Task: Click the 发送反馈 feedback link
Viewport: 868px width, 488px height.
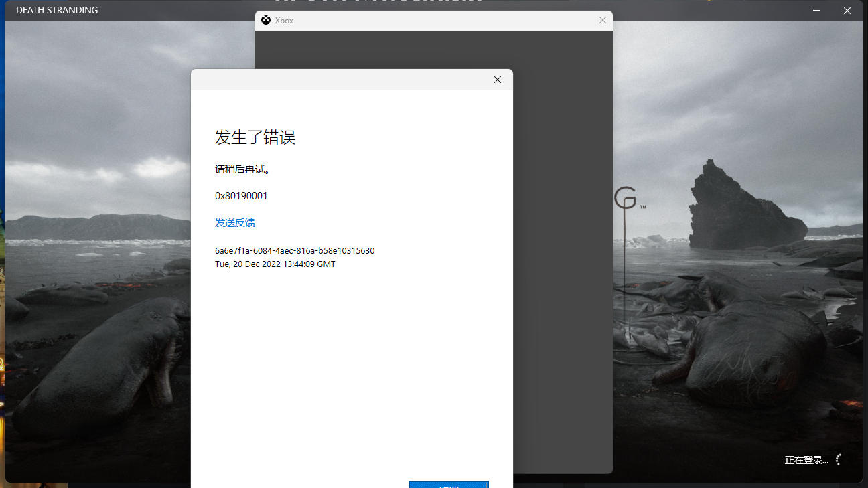Action: coord(234,223)
